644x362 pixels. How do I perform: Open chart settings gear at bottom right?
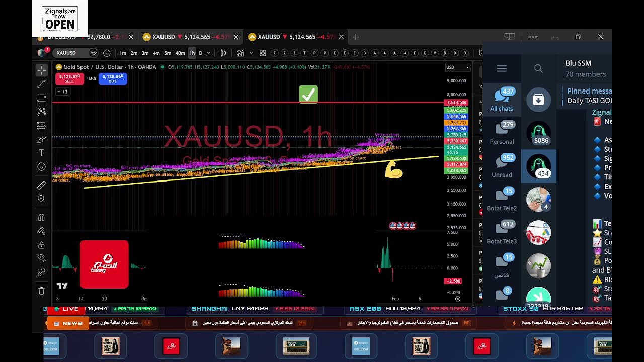pyautogui.click(x=457, y=299)
